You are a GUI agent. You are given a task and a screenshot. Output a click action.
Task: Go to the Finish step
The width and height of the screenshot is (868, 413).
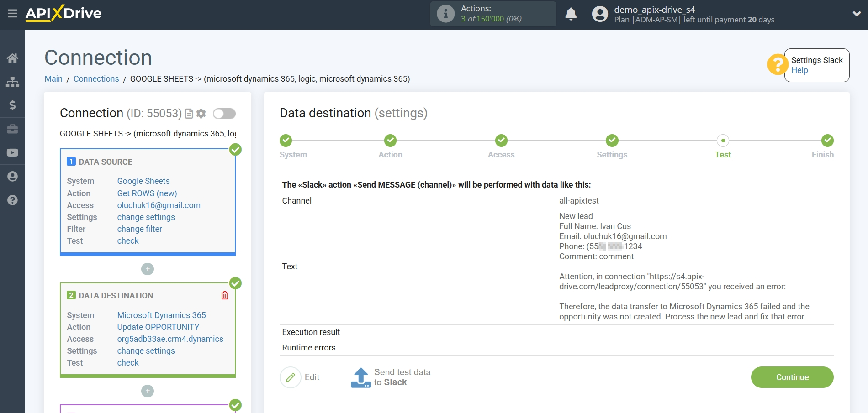827,141
